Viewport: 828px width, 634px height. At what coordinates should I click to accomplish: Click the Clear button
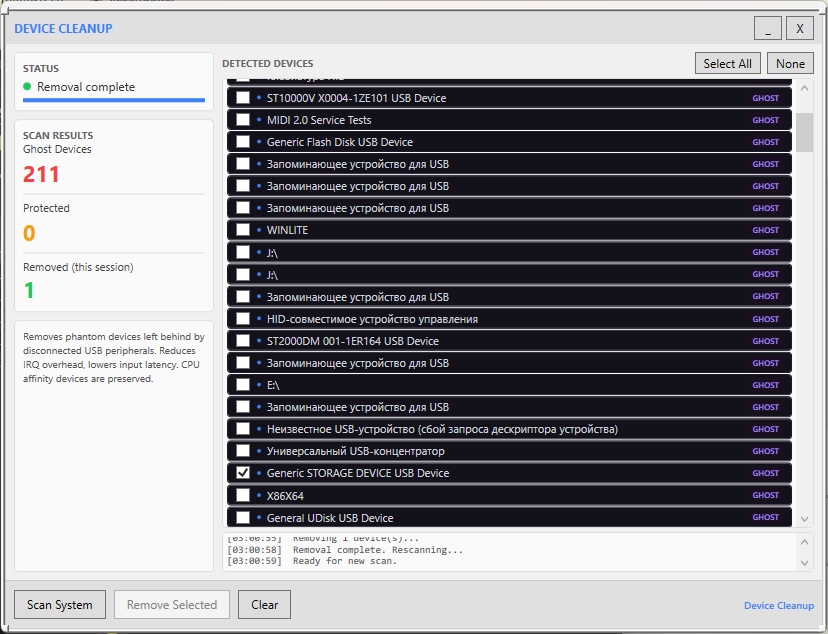click(265, 605)
